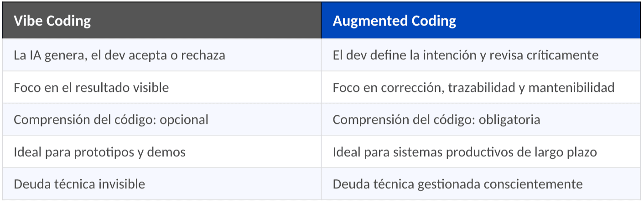Click the Vibe Coding column header
Screen dimensions: 644x203
[52, 21]
